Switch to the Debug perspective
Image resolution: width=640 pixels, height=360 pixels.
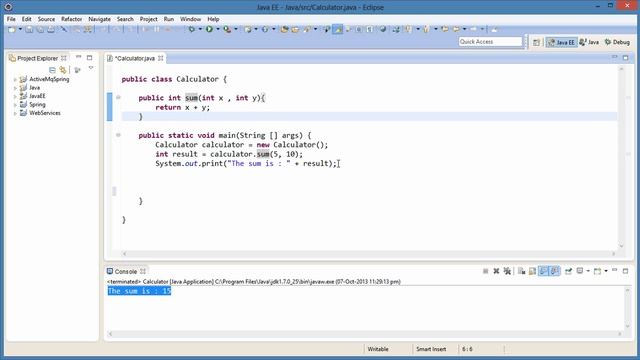617,42
